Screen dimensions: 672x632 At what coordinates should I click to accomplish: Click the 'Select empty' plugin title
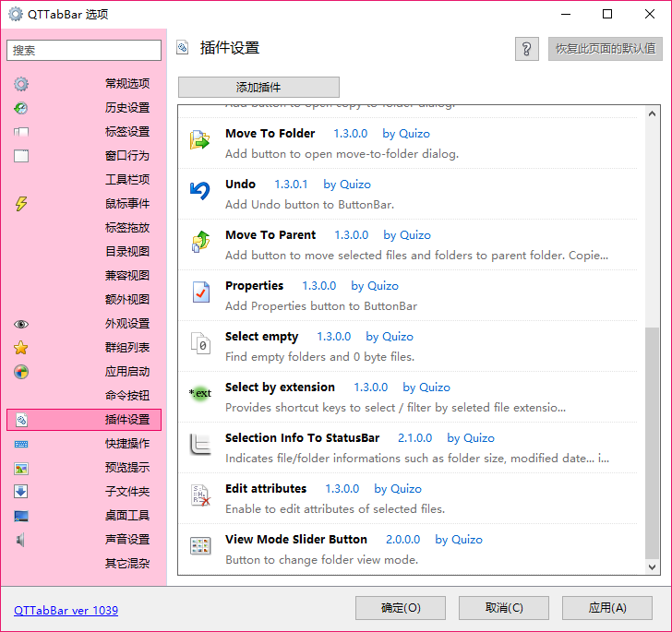[261, 337]
